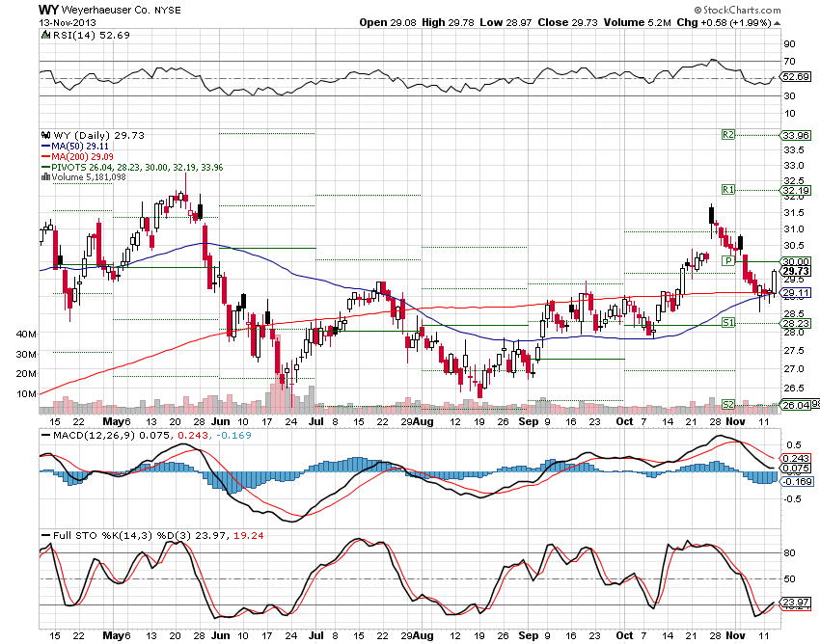Screen dimensions: 820x644
Task: Select the red MA(200) legend line swatch
Action: pos(46,157)
